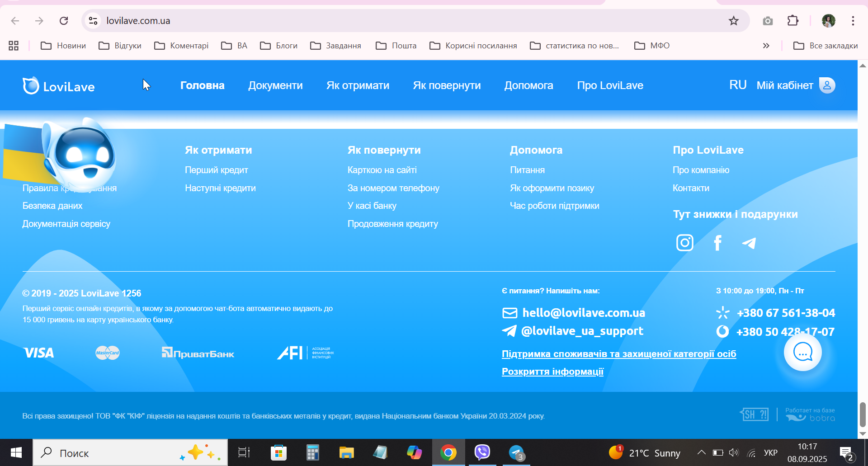Open the @lovilave_ua_support Telegram link
Screen dimensions: 868x466
(582, 331)
